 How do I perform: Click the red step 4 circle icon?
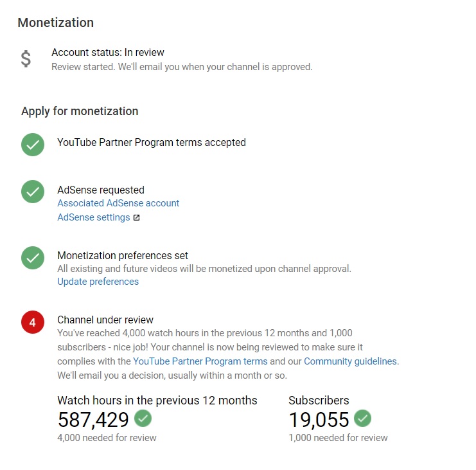click(x=33, y=322)
